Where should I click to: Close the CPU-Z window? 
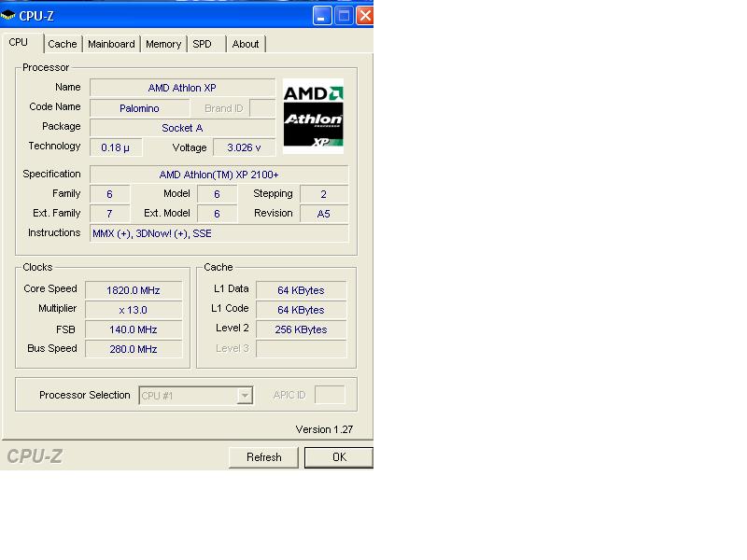(364, 15)
